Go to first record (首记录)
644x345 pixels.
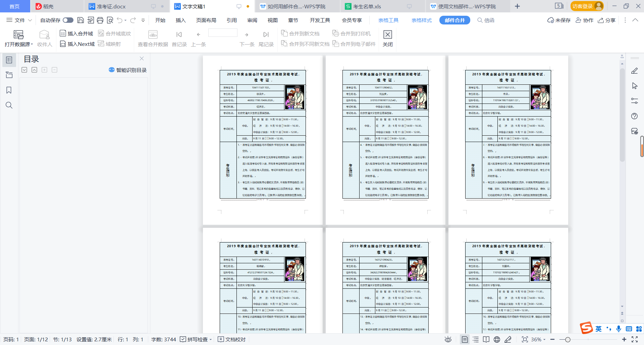[x=179, y=39]
